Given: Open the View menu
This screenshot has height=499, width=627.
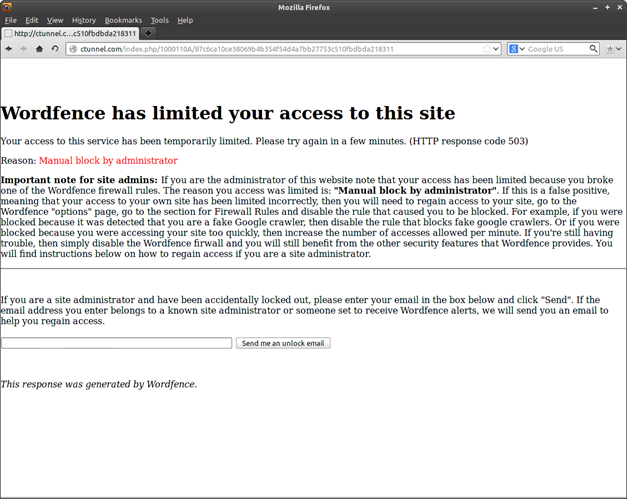Looking at the screenshot, I should [55, 20].
